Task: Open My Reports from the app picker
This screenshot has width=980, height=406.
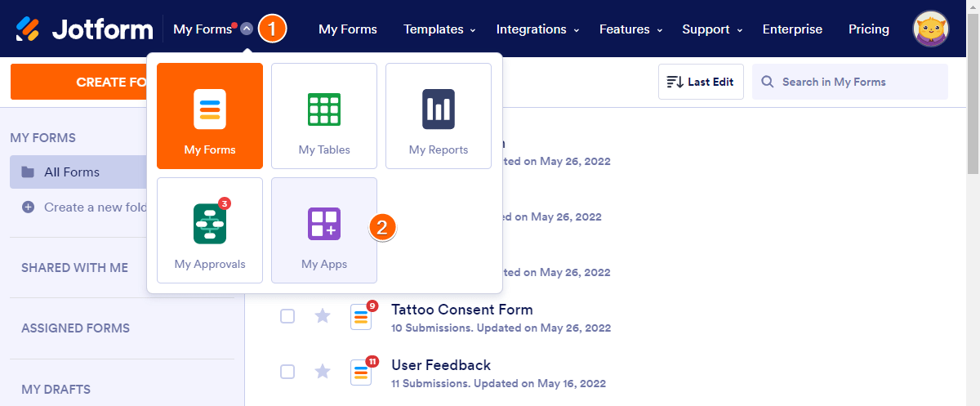Action: pyautogui.click(x=439, y=116)
